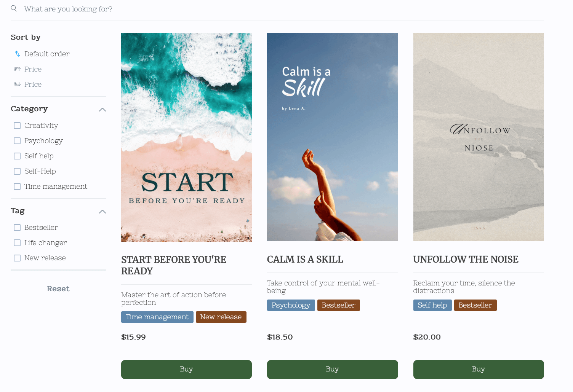Reset all filters
The height and width of the screenshot is (392, 573).
pyautogui.click(x=58, y=289)
